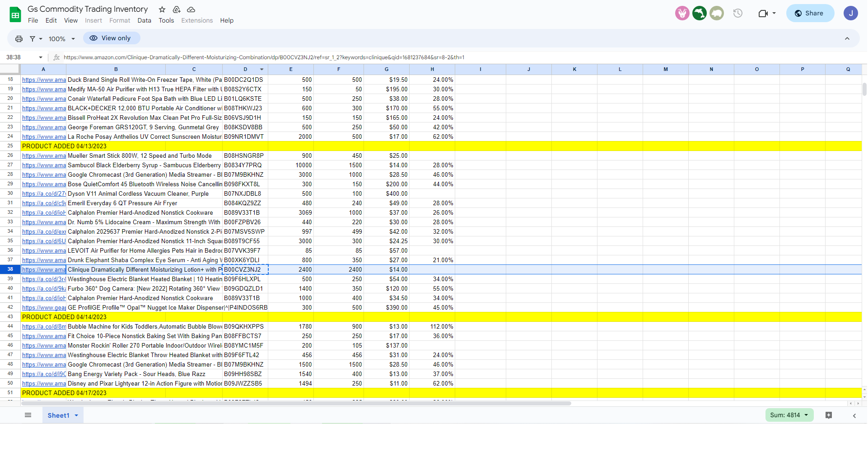This screenshot has height=471, width=868.
Task: Open the all sheets list icon
Action: pyautogui.click(x=28, y=415)
